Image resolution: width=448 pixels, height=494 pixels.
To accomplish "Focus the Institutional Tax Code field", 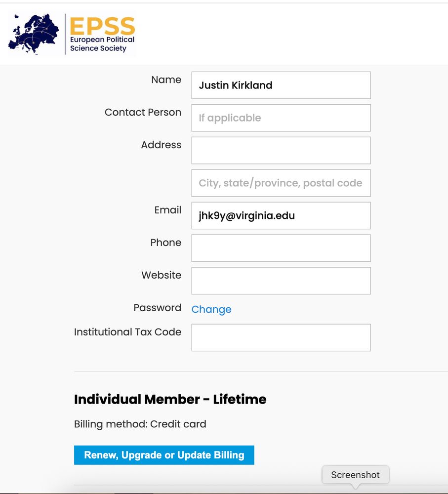I will coord(281,337).
